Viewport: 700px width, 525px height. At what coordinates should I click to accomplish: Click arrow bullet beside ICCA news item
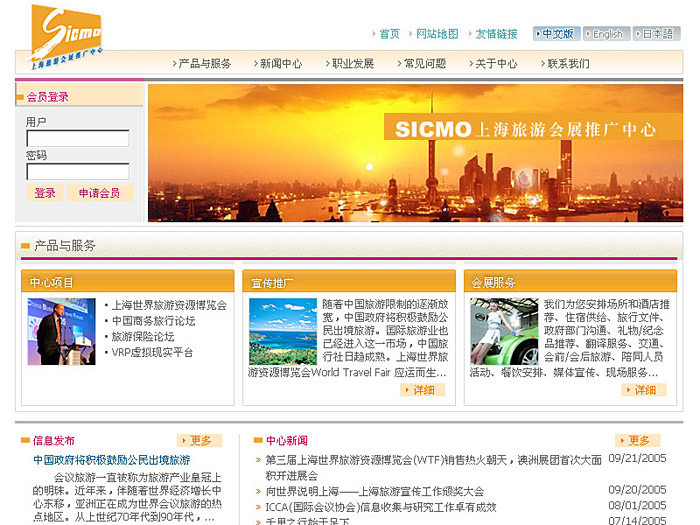pos(258,507)
